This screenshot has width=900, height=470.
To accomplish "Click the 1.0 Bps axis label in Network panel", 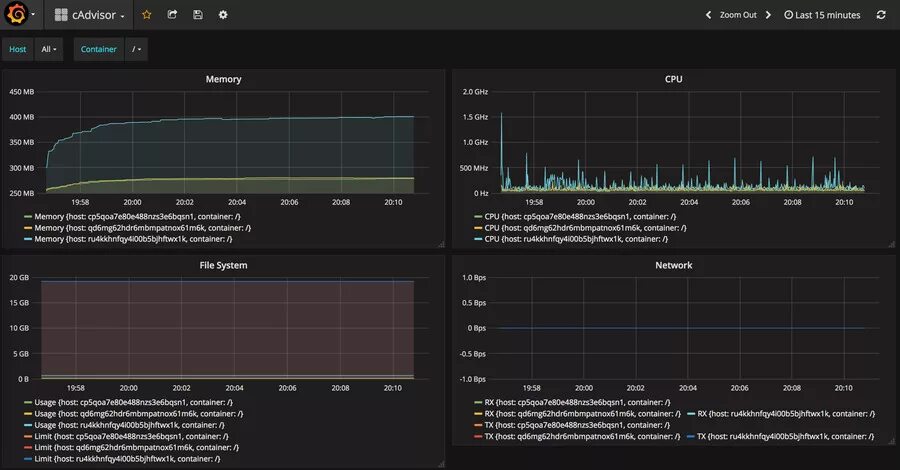I will (x=474, y=278).
